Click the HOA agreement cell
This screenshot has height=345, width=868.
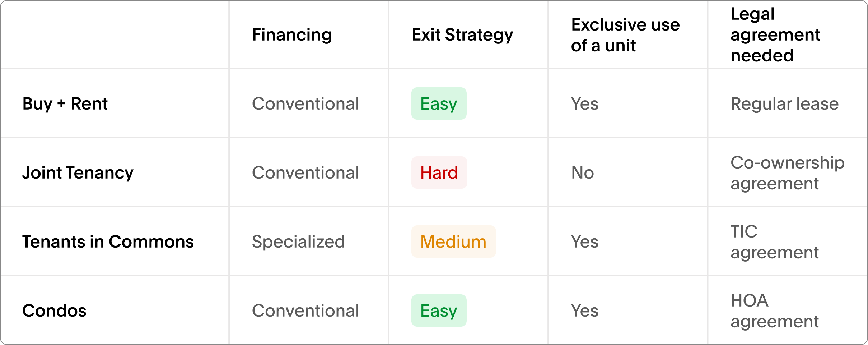(775, 311)
